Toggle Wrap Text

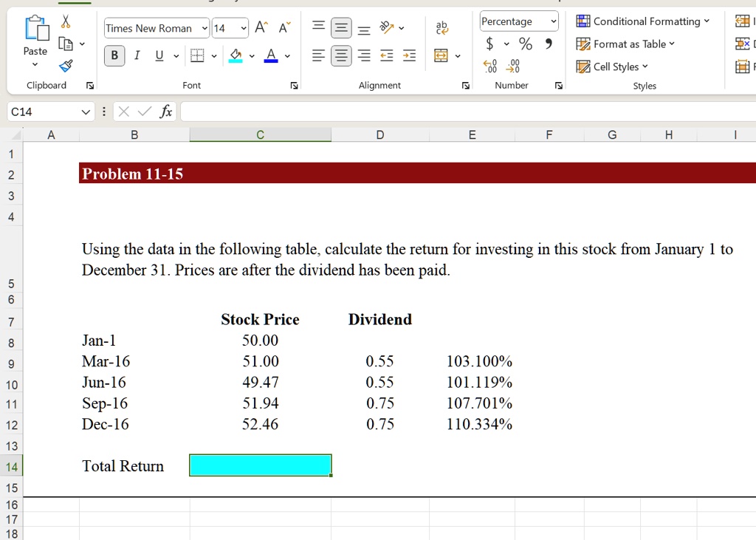(441, 27)
